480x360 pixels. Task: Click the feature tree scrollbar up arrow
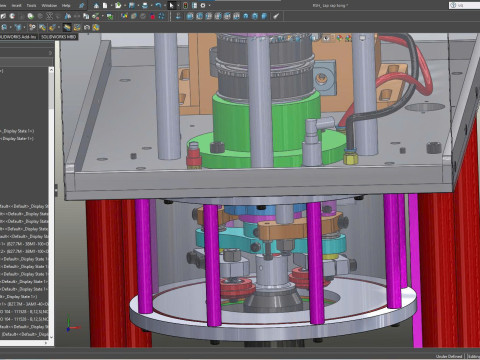(x=51, y=70)
